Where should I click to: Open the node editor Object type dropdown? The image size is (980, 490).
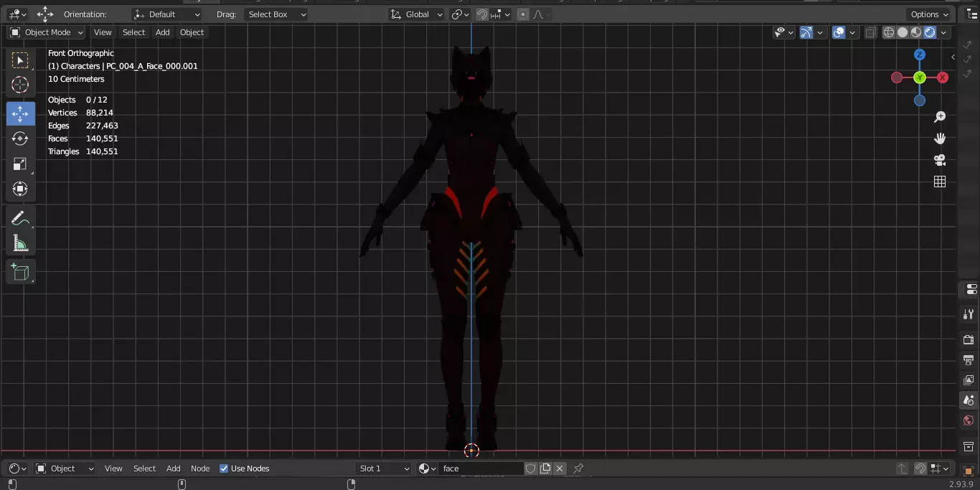coord(65,468)
